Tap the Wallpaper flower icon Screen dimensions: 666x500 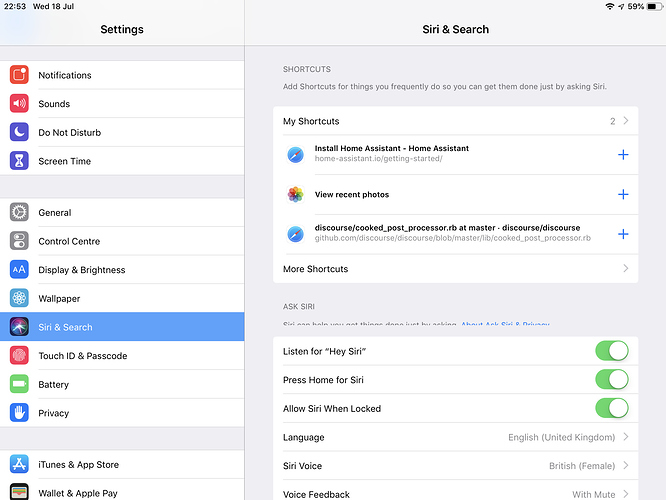[x=19, y=298]
